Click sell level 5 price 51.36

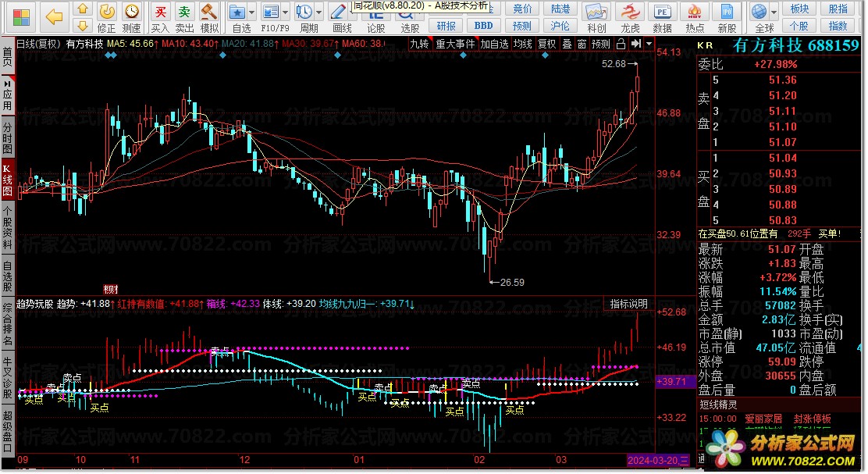coord(783,80)
